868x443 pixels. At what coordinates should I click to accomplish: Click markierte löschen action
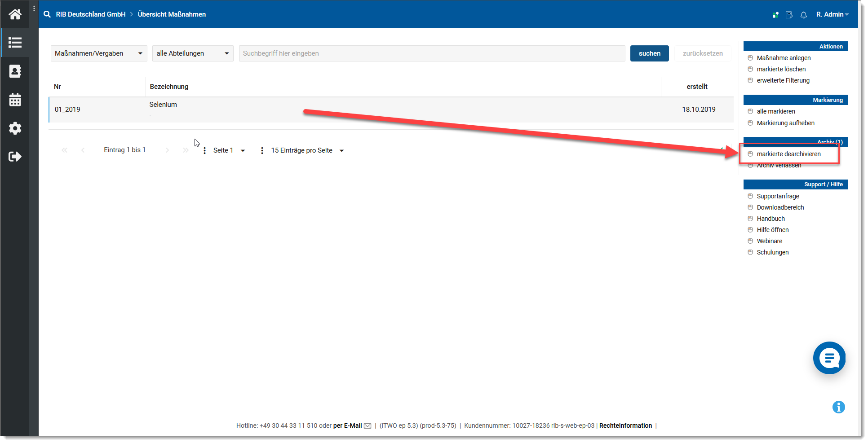(x=781, y=69)
